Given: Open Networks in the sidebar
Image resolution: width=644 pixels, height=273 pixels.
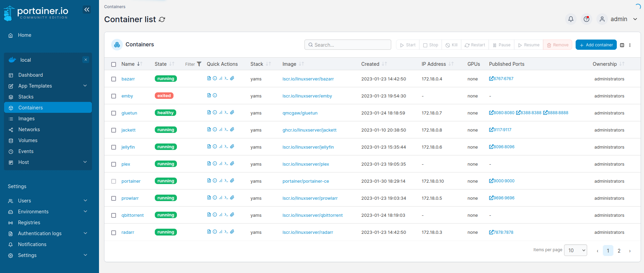Looking at the screenshot, I should (48, 130).
